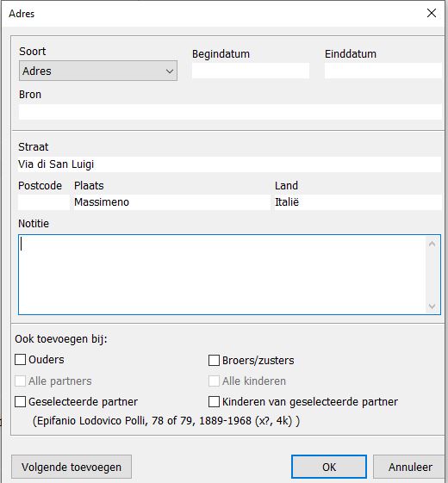Click inside the Notitie text area
Screen dimensions: 448x483
click(222, 275)
